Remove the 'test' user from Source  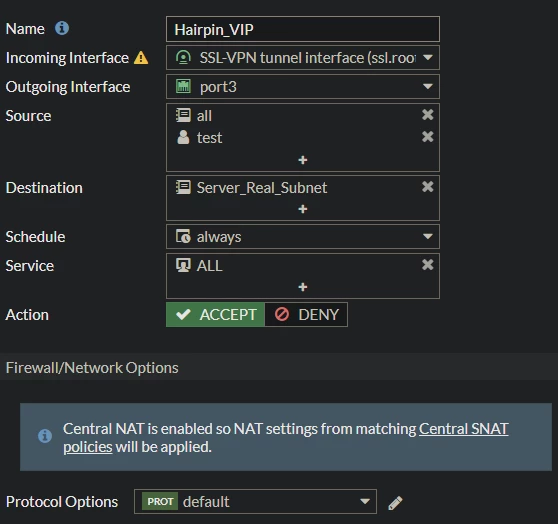(427, 137)
